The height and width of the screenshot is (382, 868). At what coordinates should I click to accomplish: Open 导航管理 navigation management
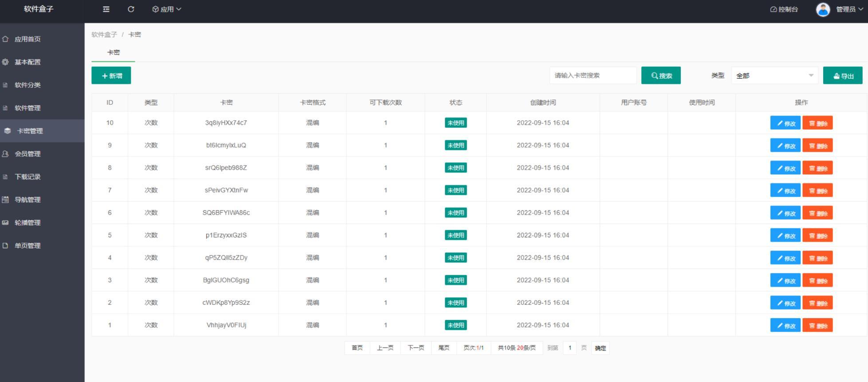[27, 200]
